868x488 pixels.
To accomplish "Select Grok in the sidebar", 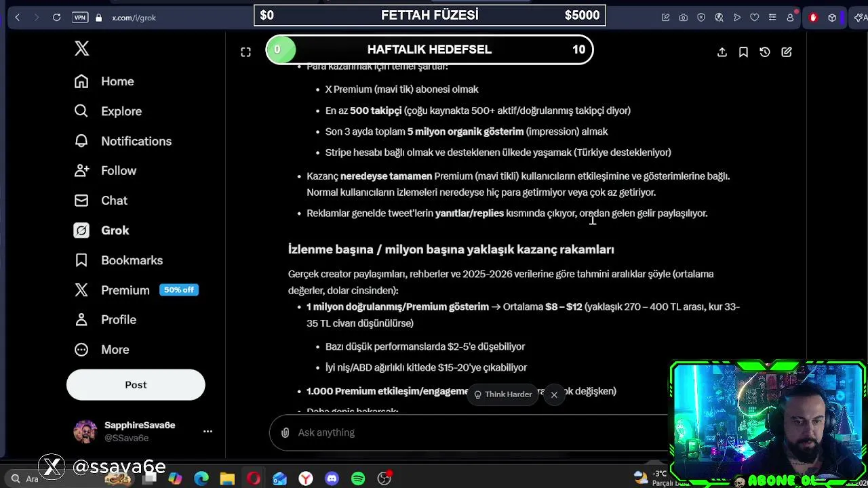I will tap(102, 230).
